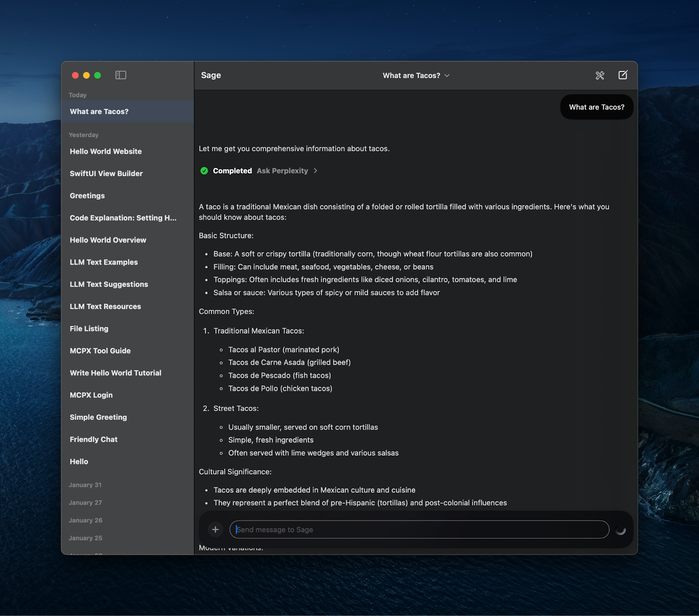Click the What are Tacos? message bubble
The width and height of the screenshot is (699, 616).
pyautogui.click(x=597, y=107)
